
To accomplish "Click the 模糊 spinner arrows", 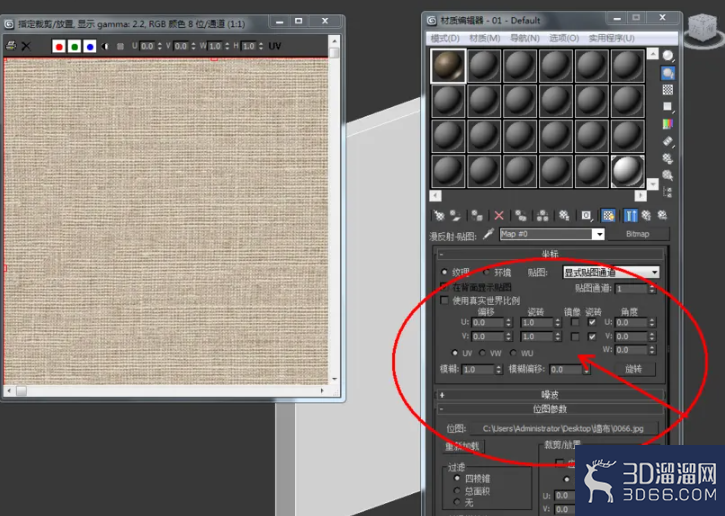I will (498, 369).
